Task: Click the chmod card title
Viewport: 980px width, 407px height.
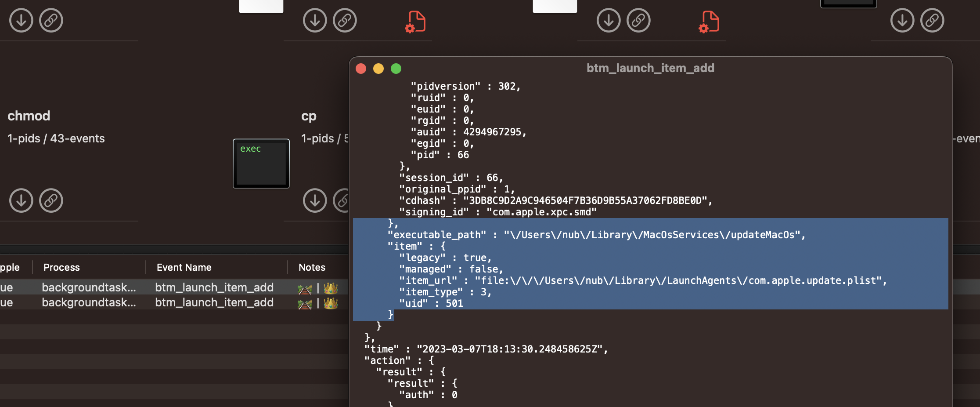Action: [29, 116]
